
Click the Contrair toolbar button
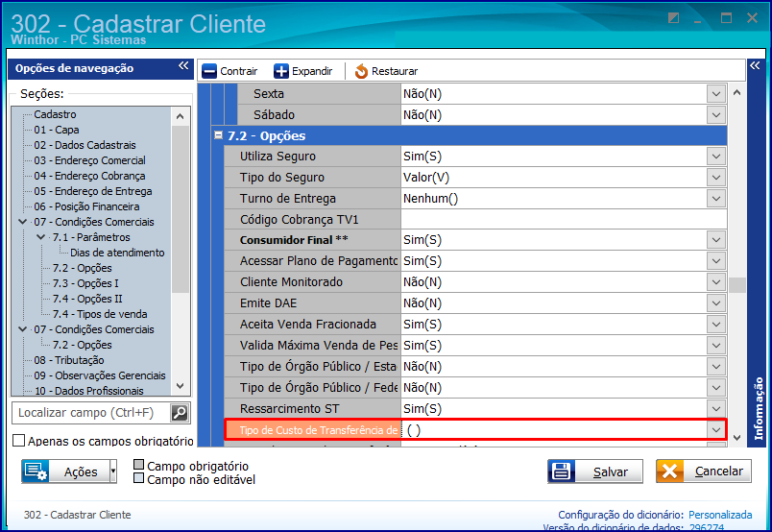[229, 71]
